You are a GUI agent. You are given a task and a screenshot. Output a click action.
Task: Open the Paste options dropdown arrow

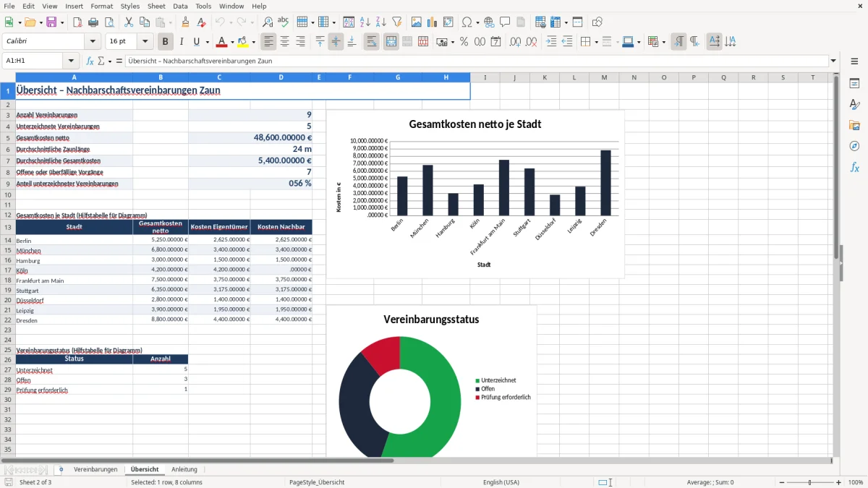(x=170, y=22)
